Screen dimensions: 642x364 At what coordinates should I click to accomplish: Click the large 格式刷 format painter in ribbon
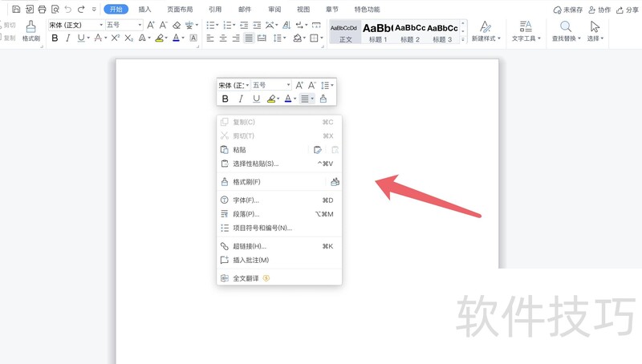tap(31, 31)
